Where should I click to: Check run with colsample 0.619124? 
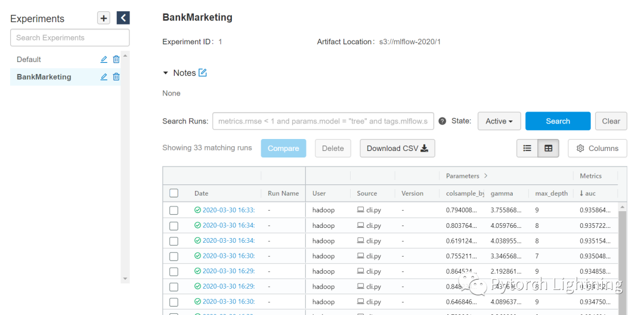[174, 241]
